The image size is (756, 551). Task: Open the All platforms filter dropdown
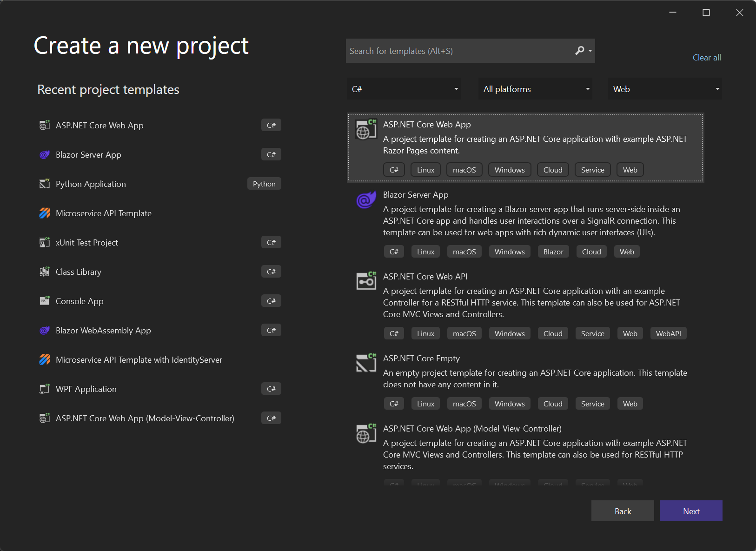click(x=535, y=89)
